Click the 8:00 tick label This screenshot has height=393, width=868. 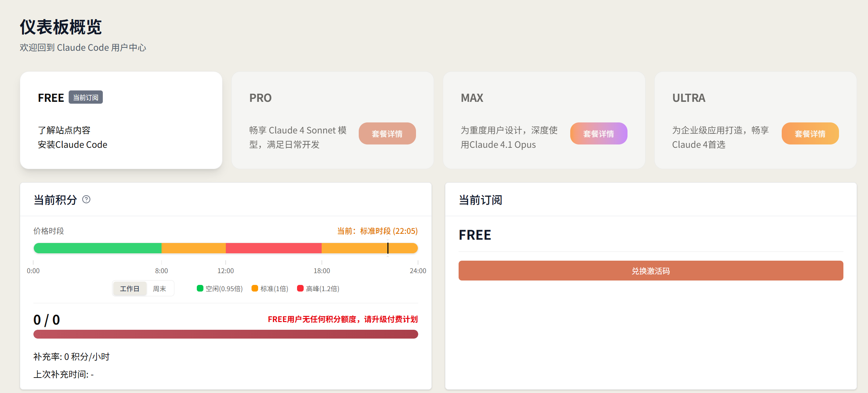pos(162,271)
